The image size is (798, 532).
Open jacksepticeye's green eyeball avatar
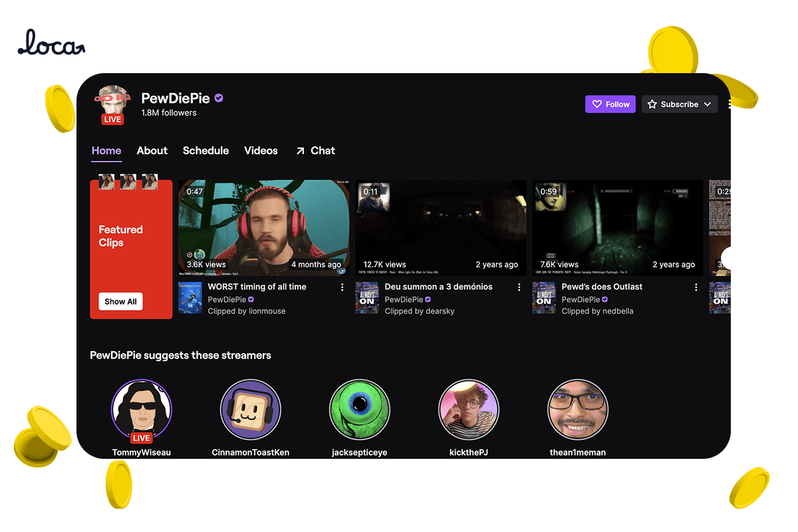pyautogui.click(x=359, y=410)
